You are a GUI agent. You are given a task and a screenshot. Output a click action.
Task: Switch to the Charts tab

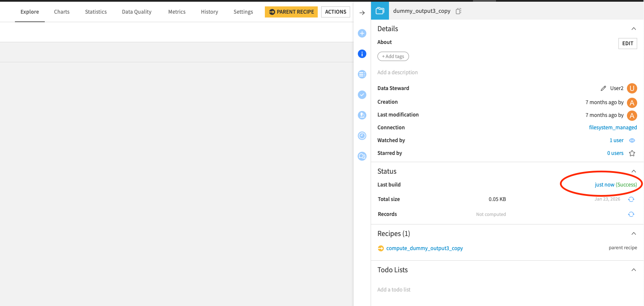tap(62, 12)
